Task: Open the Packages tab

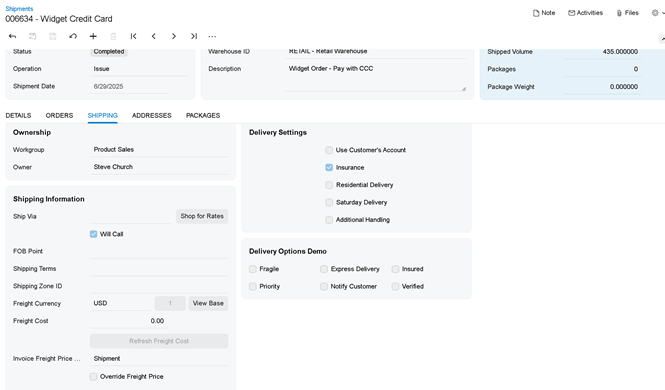Action: tap(203, 115)
